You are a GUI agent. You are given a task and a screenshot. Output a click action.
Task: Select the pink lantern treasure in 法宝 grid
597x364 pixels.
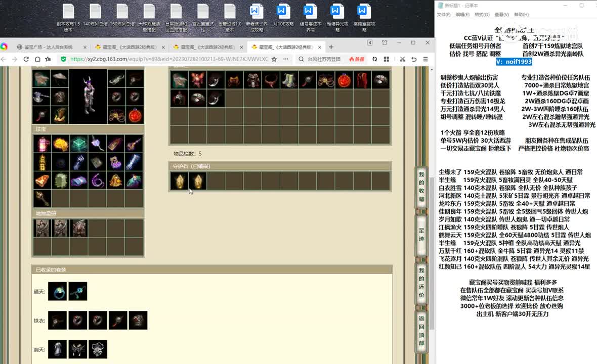[x=42, y=144]
